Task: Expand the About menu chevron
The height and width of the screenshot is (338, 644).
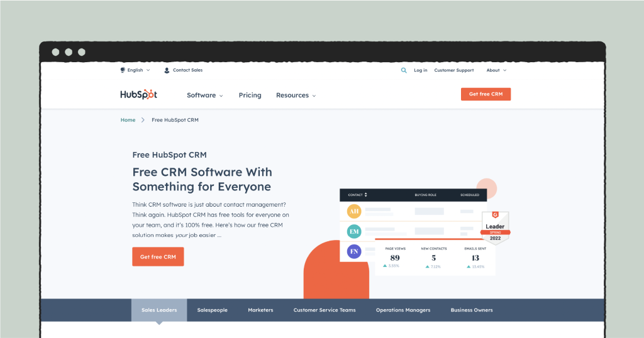Action: pyautogui.click(x=505, y=70)
